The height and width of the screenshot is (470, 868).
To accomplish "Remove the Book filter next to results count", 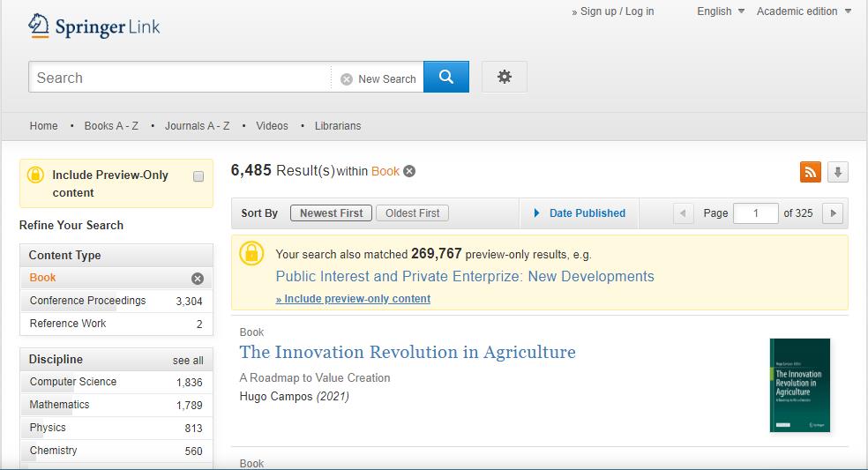I will [x=409, y=171].
